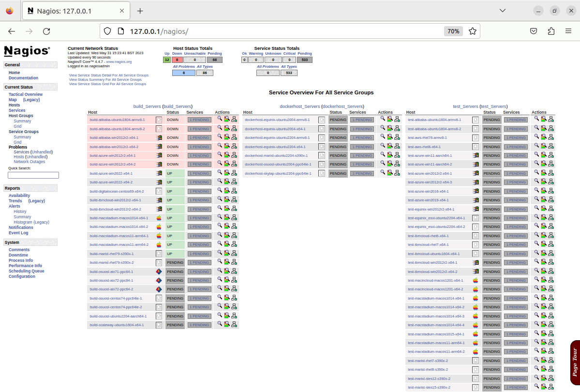580x392 pixels.
Task: Click the Apple icon next to build-macstadium-macos1014-x64-1
Action: click(x=160, y=218)
